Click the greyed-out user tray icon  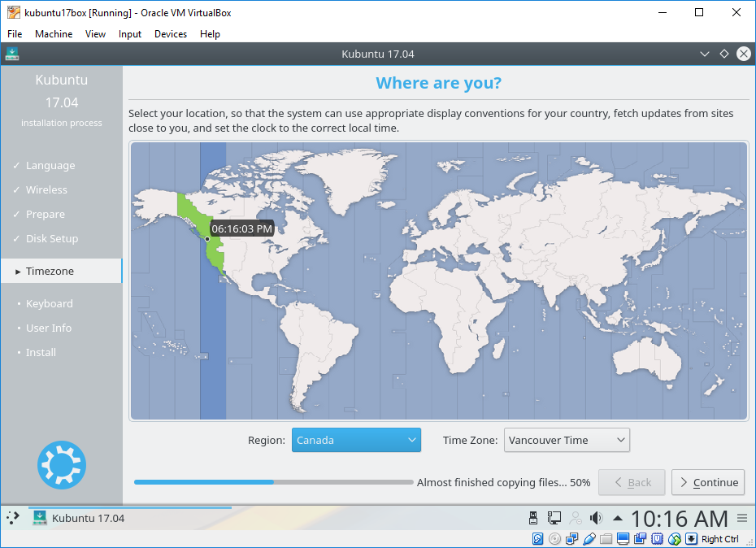click(576, 518)
